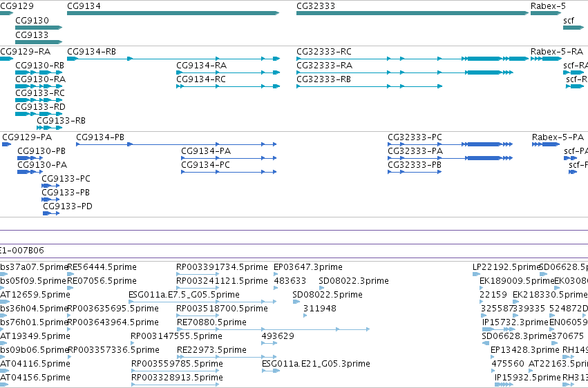Select the CG32333-PA protein label

click(415, 151)
